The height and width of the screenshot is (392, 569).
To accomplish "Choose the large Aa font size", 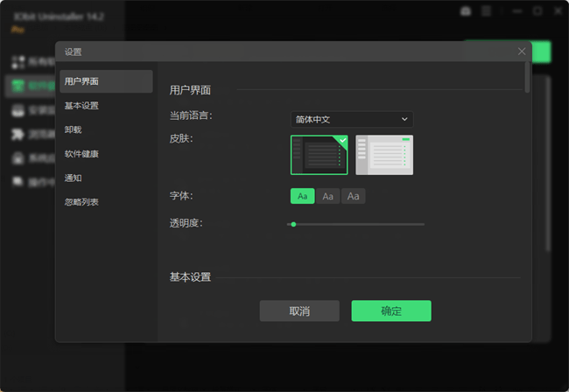I will point(353,196).
